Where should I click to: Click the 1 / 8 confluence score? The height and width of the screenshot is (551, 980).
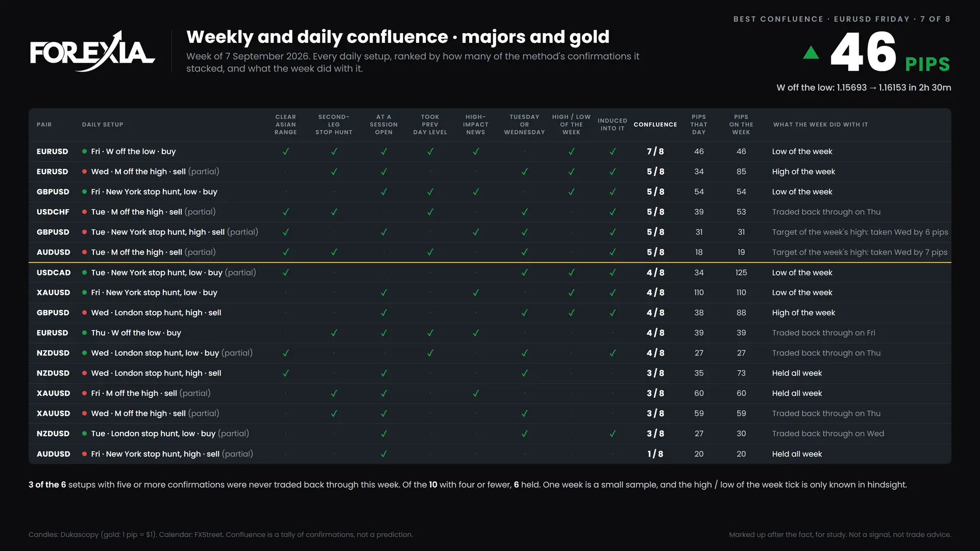655,454
